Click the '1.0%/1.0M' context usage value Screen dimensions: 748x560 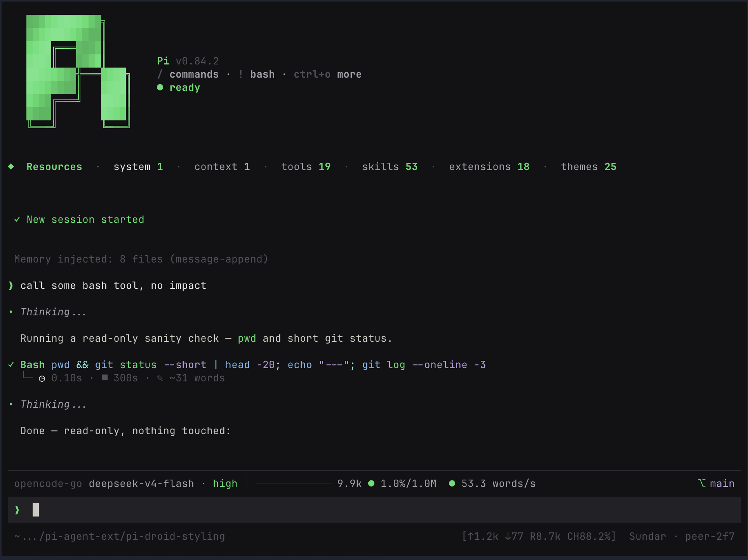(x=409, y=484)
